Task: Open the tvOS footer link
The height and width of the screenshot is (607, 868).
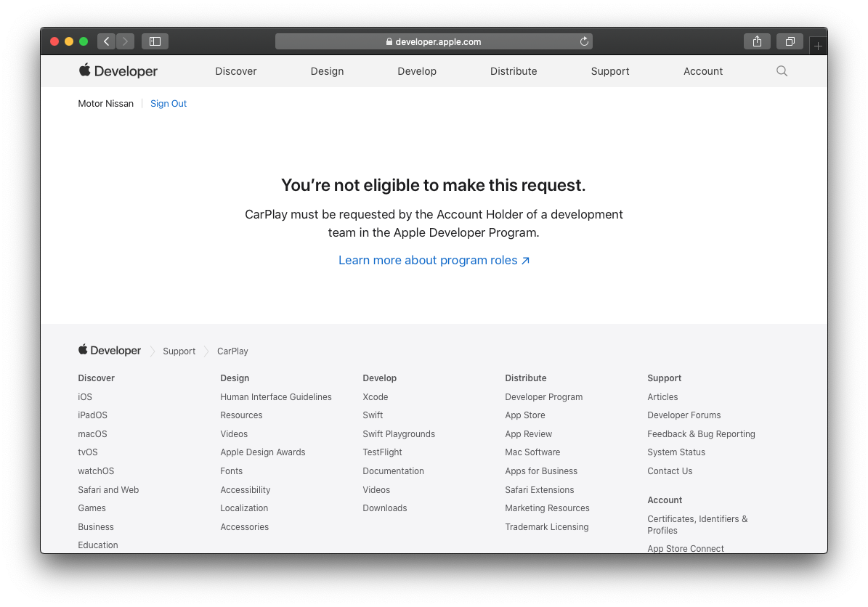Action: click(87, 452)
